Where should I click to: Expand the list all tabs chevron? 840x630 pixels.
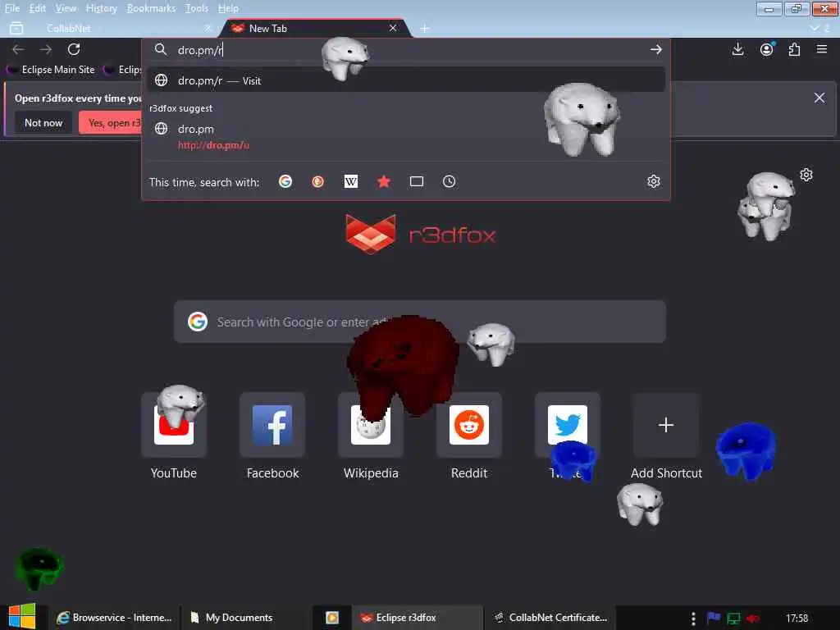(x=815, y=28)
